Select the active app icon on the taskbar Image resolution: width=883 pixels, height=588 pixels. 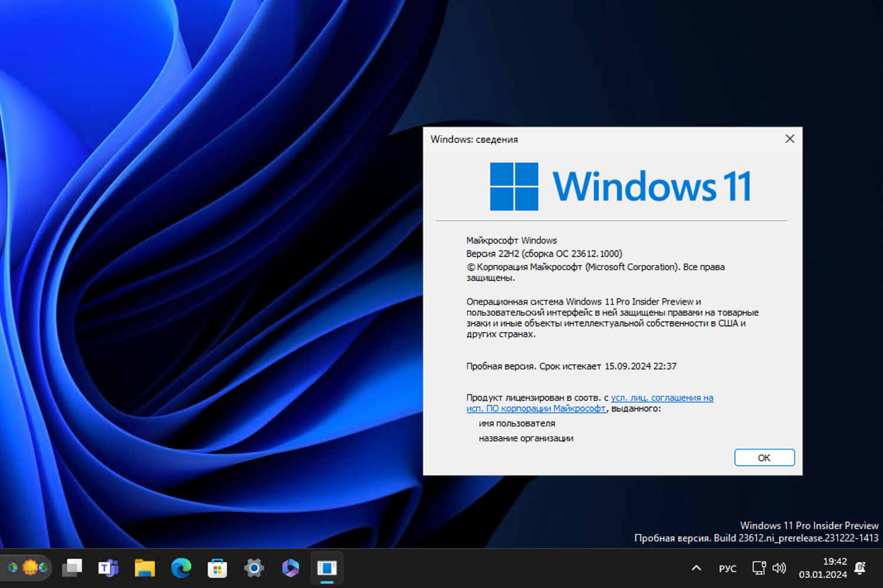point(327,567)
